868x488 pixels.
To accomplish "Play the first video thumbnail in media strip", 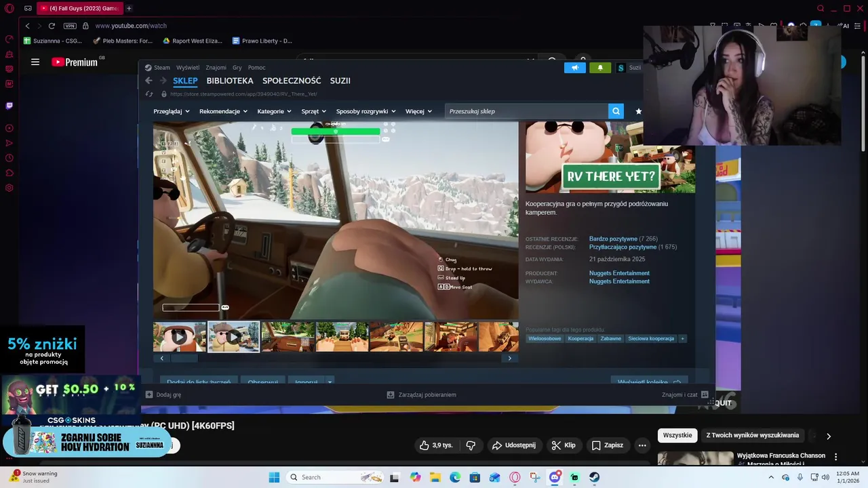I will 179,336.
